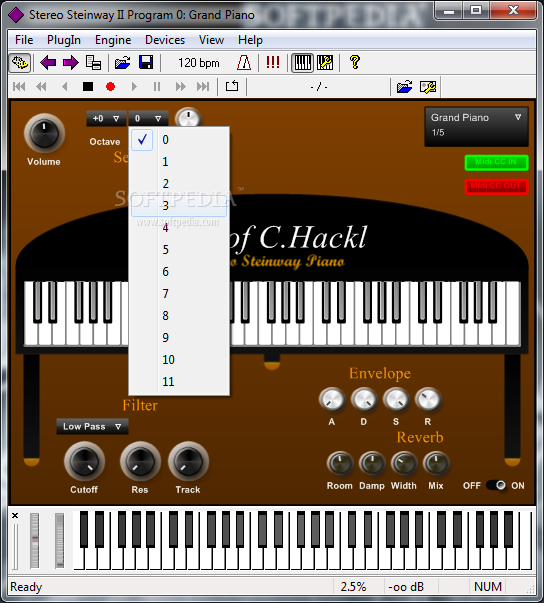Screen dimensions: 544x603
Task: Pause playback with the pause icon
Action: tap(157, 87)
